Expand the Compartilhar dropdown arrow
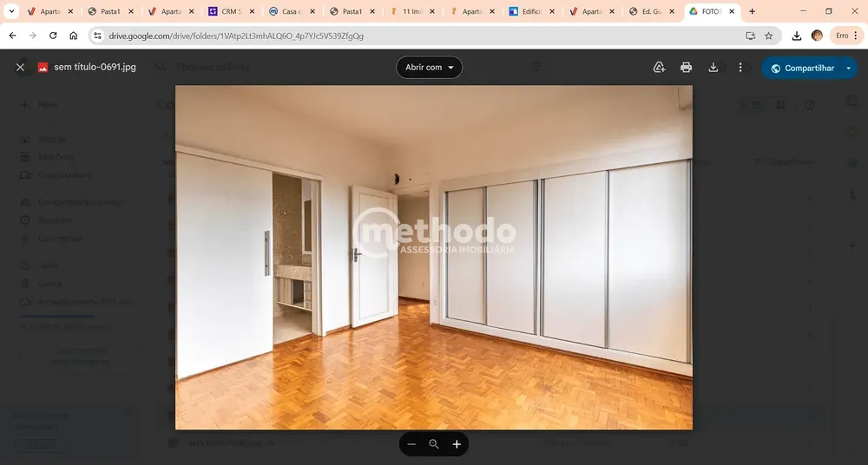The width and height of the screenshot is (868, 465). 849,68
